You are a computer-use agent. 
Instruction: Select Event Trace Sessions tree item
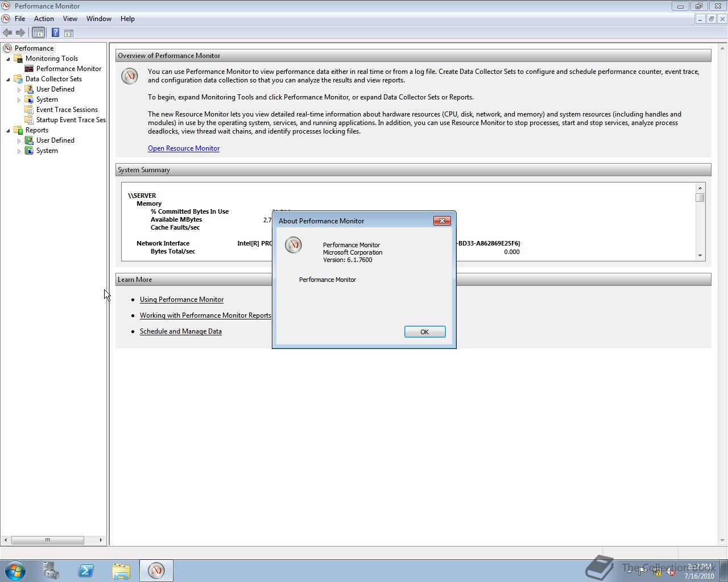click(x=67, y=110)
